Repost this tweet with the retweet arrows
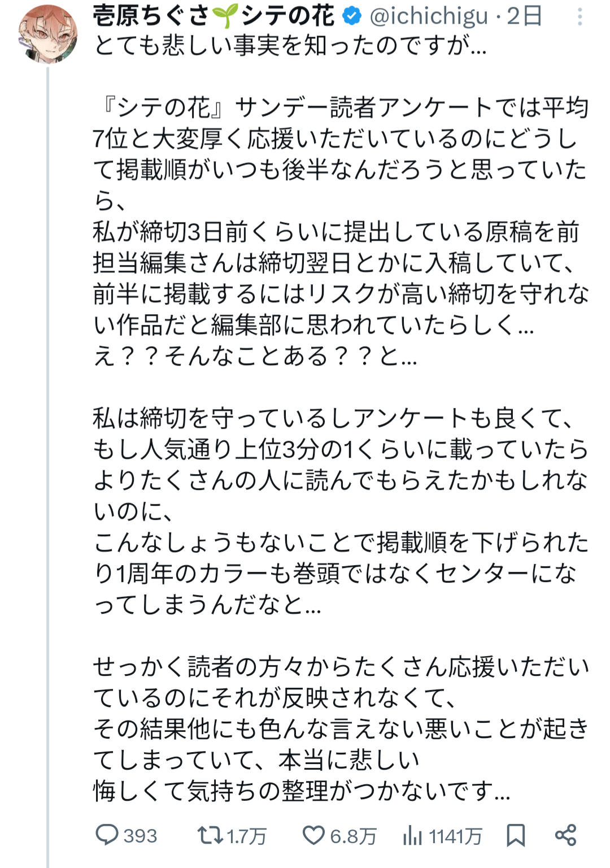The width and height of the screenshot is (610, 868). tap(210, 835)
